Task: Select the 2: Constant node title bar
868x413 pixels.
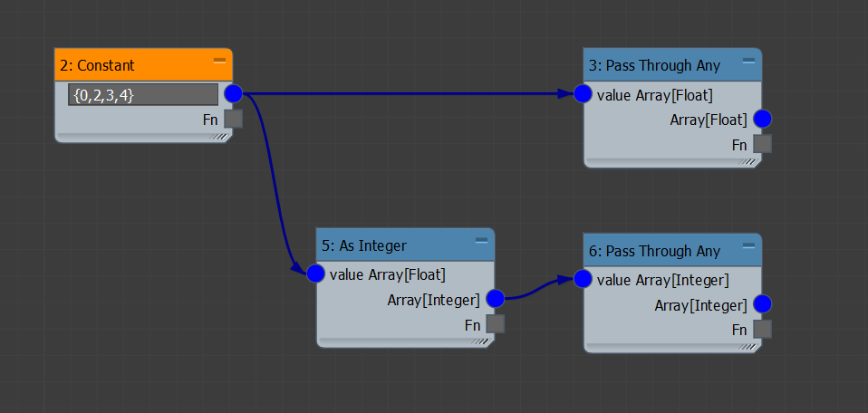Action: tap(143, 65)
